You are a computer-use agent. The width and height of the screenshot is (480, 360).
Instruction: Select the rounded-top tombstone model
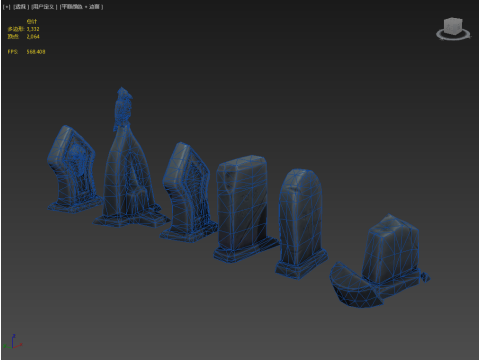coord(301,223)
